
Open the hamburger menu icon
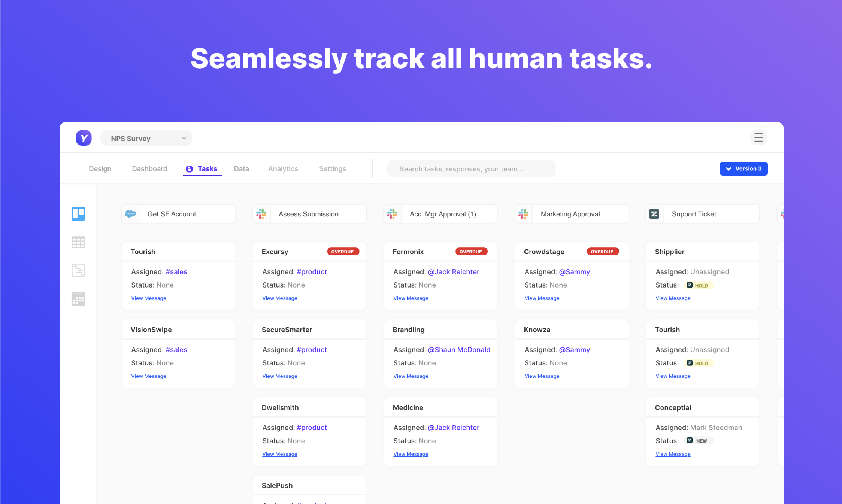click(x=758, y=138)
